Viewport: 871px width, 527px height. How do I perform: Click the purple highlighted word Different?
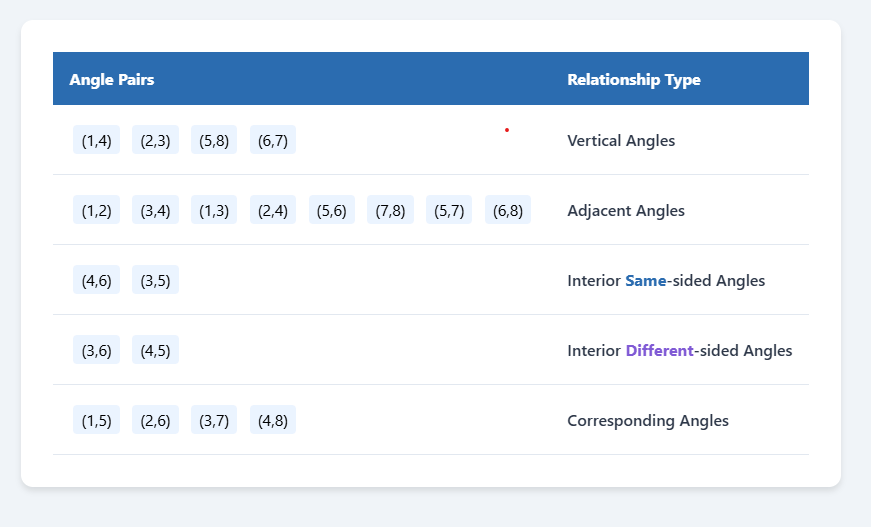658,351
